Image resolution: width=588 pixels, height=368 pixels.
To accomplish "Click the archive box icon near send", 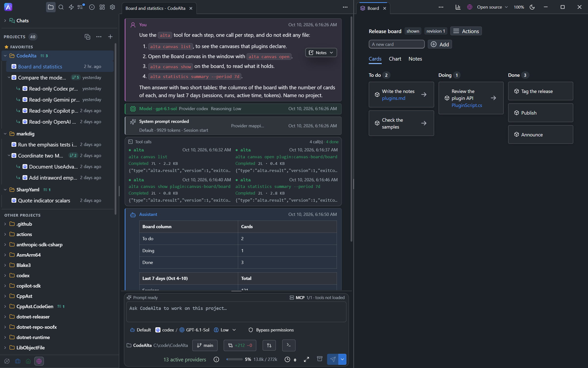I will pyautogui.click(x=319, y=359).
